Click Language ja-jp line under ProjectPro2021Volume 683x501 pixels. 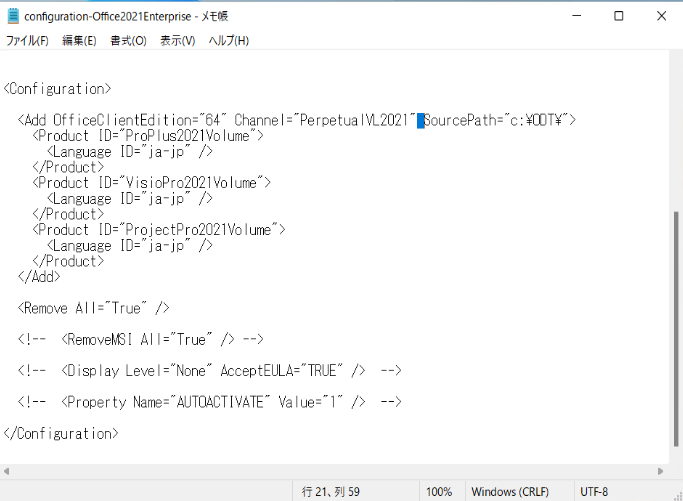(130, 246)
